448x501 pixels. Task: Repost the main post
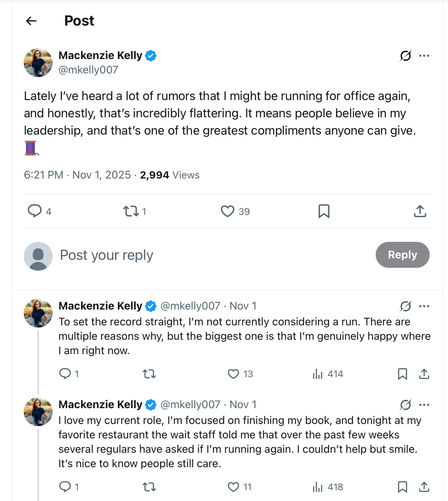click(x=131, y=211)
